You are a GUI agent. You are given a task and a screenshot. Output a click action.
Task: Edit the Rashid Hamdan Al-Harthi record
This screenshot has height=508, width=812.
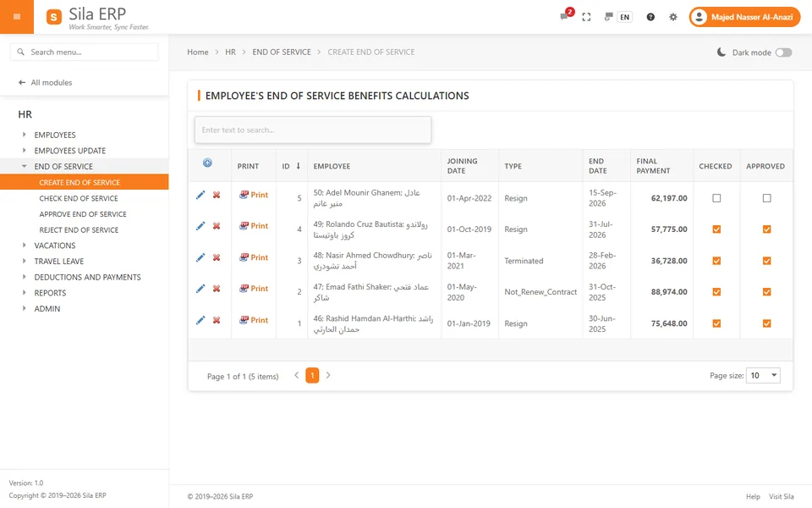[x=200, y=320]
